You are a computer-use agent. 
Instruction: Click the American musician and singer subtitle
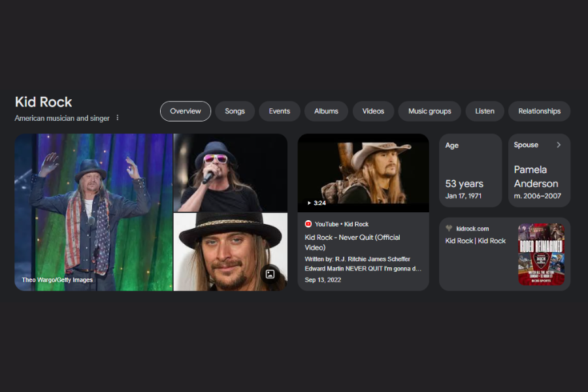pos(62,118)
